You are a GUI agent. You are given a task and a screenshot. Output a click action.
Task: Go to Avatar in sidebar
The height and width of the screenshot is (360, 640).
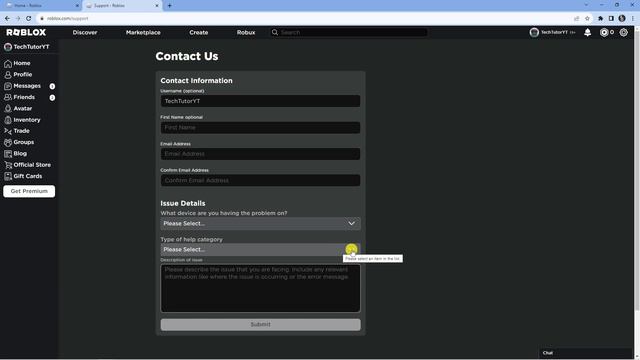click(x=22, y=109)
